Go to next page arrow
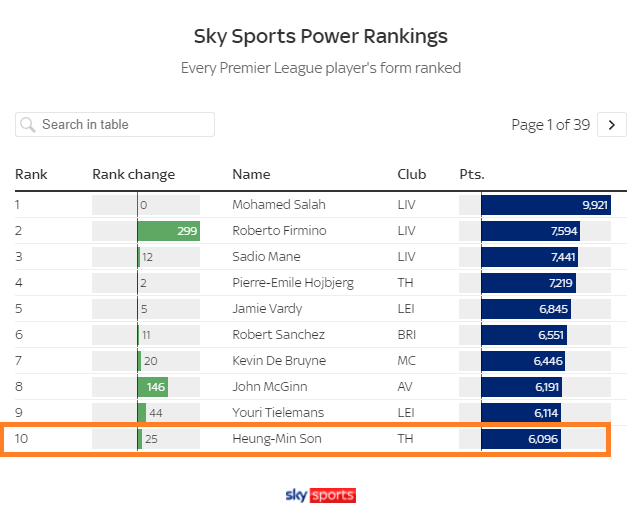The height and width of the screenshot is (517, 643). point(611,125)
